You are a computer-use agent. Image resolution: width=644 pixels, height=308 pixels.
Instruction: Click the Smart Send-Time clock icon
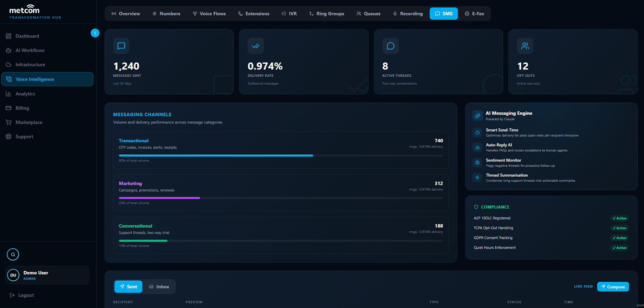(478, 132)
